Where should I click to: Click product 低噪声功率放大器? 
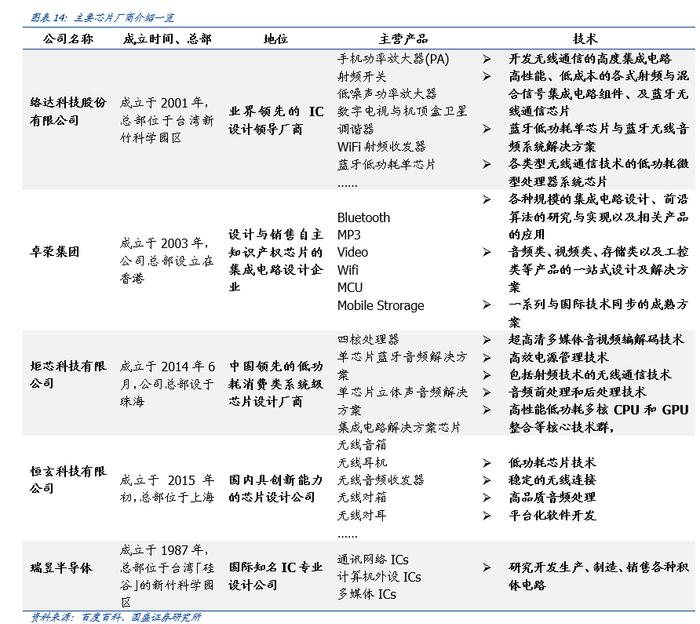[387, 94]
